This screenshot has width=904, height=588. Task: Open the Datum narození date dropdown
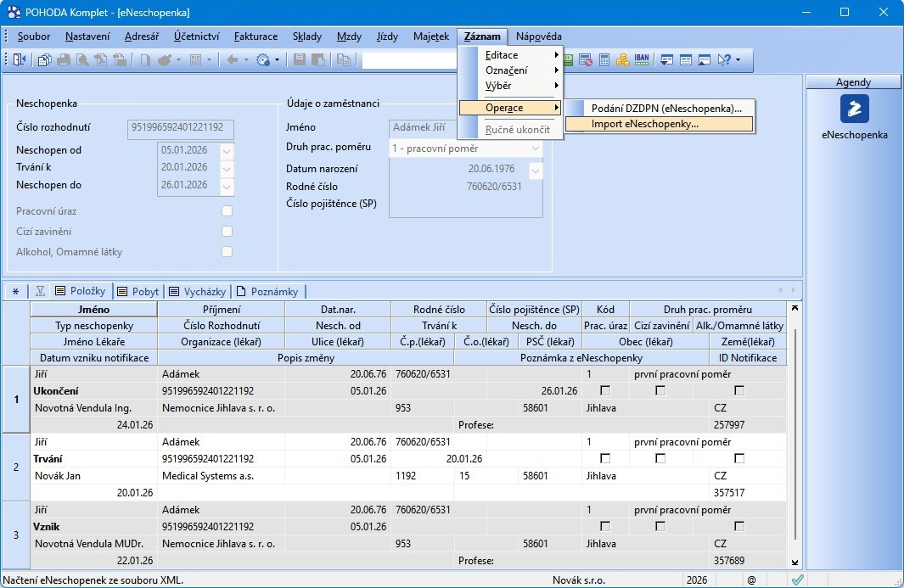pos(535,170)
